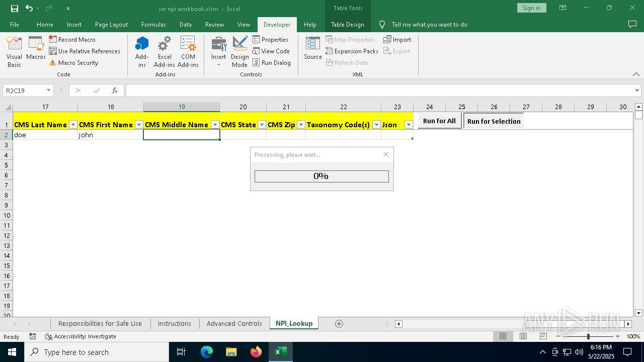Screen dimensions: 644x362
Task: Click Tell me what you want to do
Action: (429, 24)
